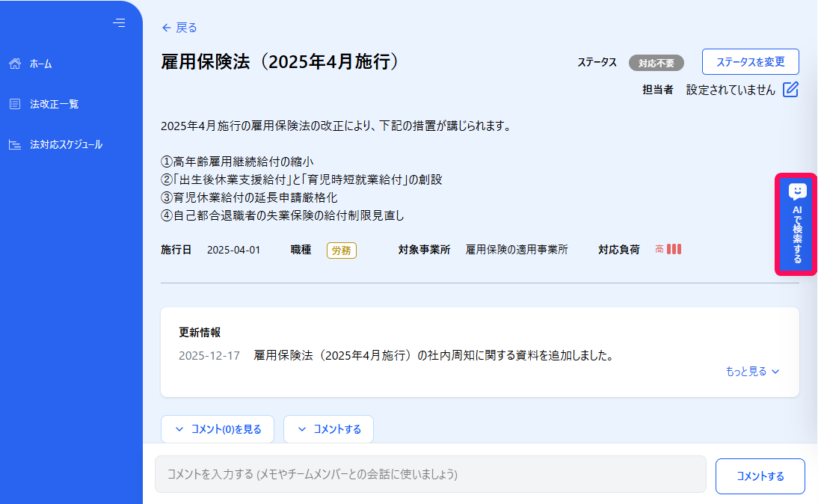Click the 労務 job type tag
The width and height of the screenshot is (818, 504).
(341, 251)
